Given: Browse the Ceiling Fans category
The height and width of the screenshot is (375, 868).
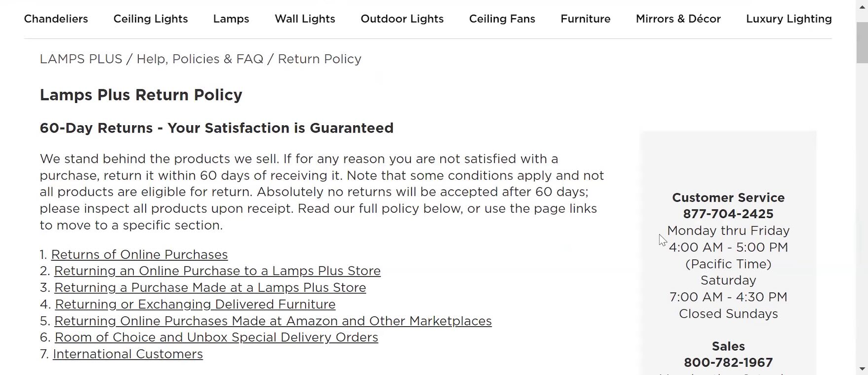Looking at the screenshot, I should click(502, 19).
